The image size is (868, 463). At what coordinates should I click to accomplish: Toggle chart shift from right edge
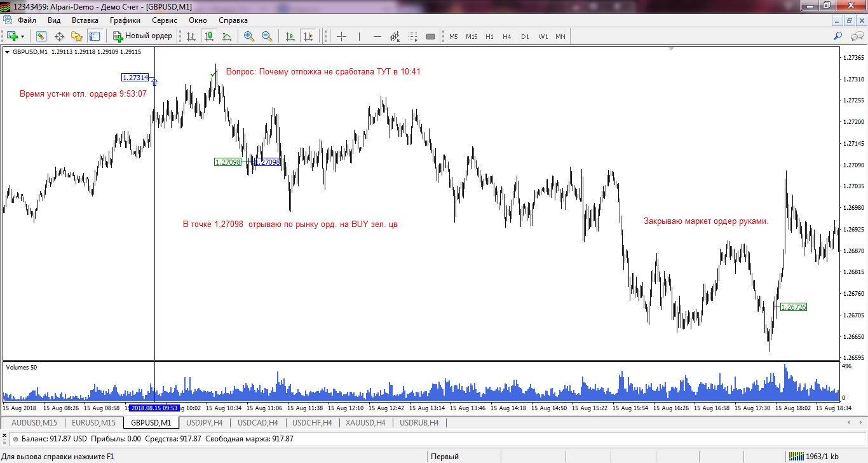coord(308,36)
